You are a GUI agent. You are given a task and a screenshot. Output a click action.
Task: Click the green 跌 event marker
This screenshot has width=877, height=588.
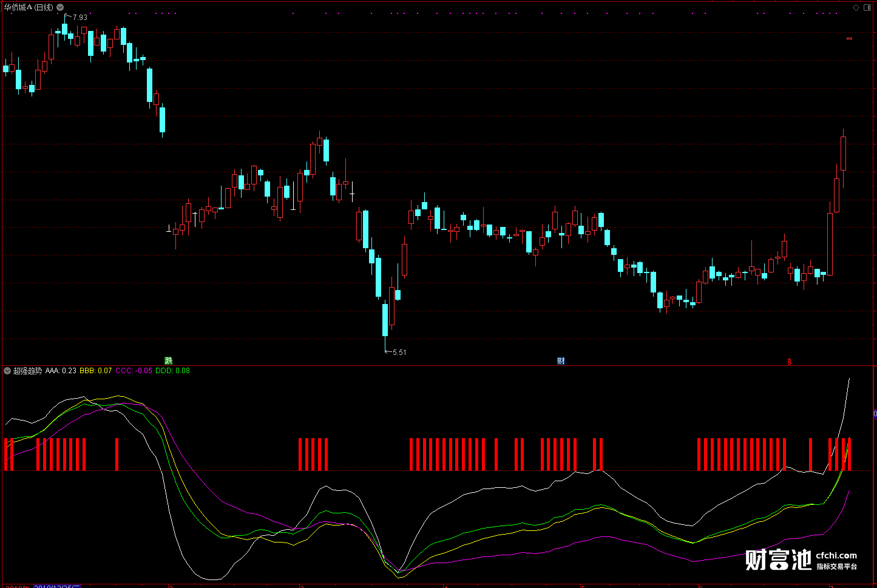[x=169, y=361]
